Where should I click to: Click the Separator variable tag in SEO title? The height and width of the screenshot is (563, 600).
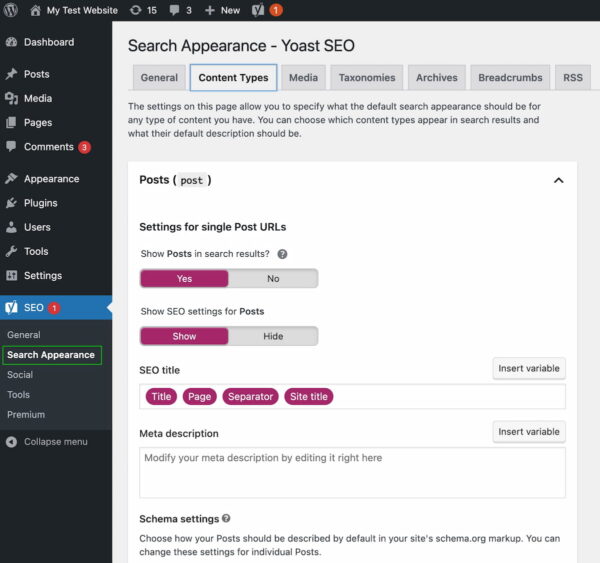point(250,397)
